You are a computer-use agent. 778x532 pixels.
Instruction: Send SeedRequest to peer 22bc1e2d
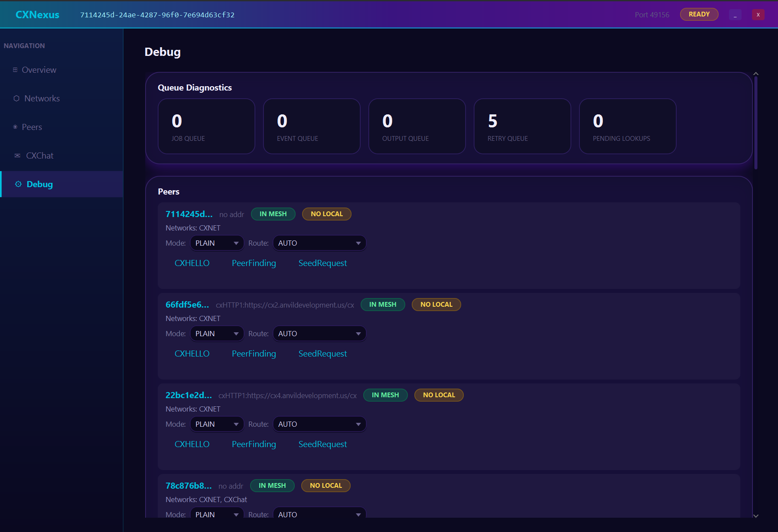click(322, 444)
